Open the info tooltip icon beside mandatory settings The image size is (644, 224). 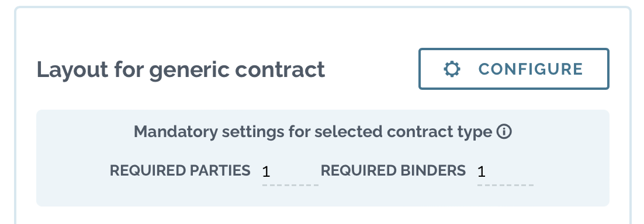coord(504,132)
